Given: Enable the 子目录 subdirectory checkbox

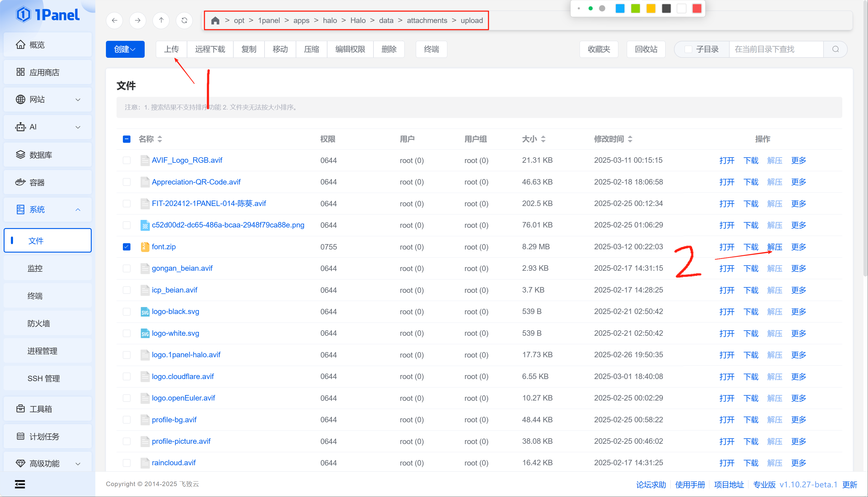Looking at the screenshot, I should 688,50.
